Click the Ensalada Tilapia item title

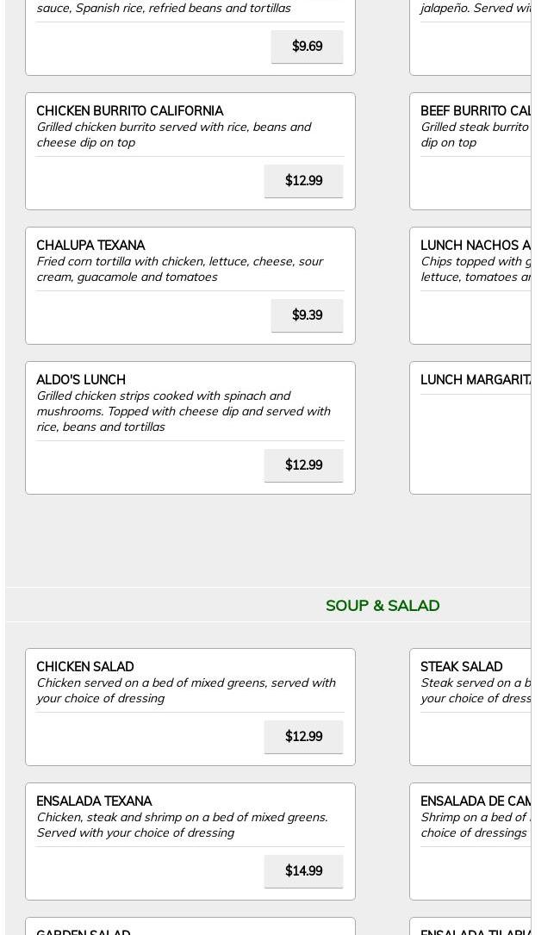pos(476,932)
